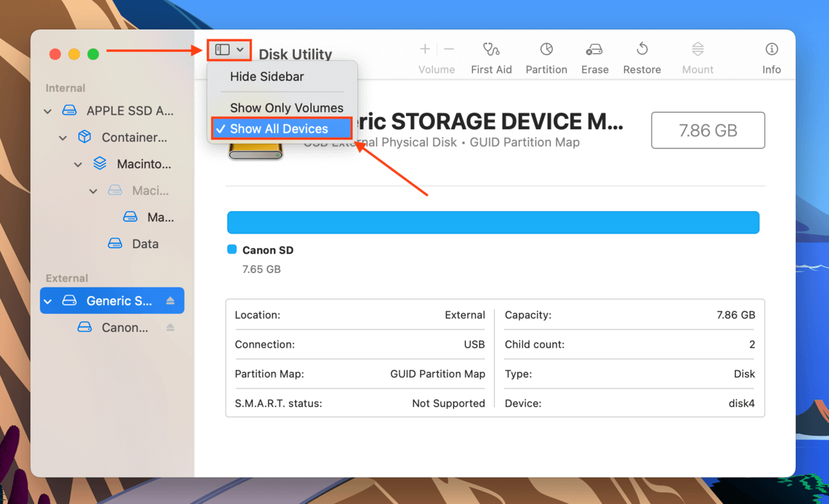Click the Child count value 2

click(752, 344)
